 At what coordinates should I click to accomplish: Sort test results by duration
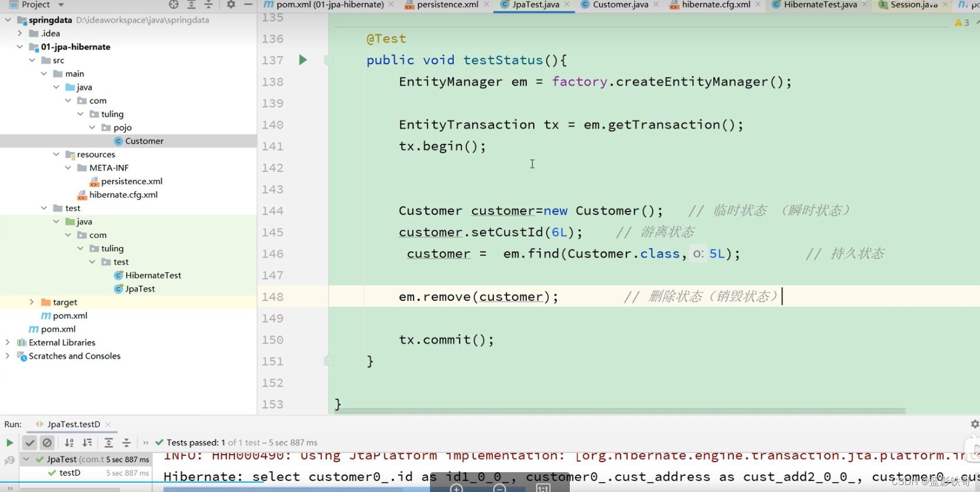coord(87,443)
